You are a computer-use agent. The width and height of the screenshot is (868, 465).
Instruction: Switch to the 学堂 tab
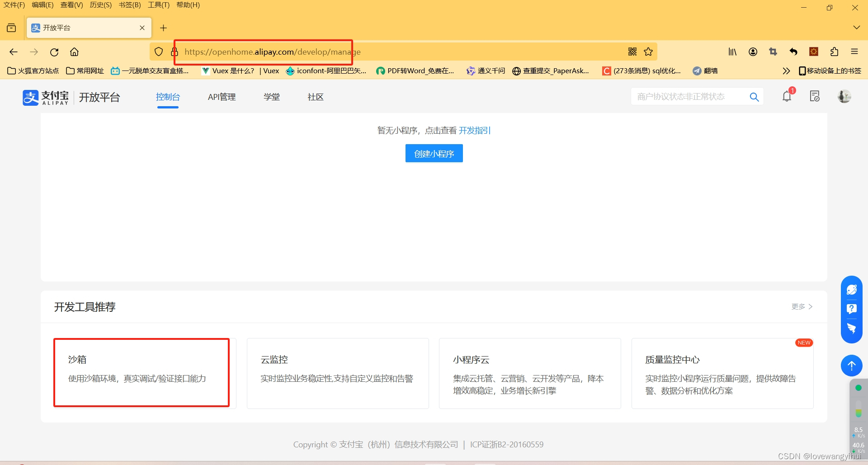272,97
